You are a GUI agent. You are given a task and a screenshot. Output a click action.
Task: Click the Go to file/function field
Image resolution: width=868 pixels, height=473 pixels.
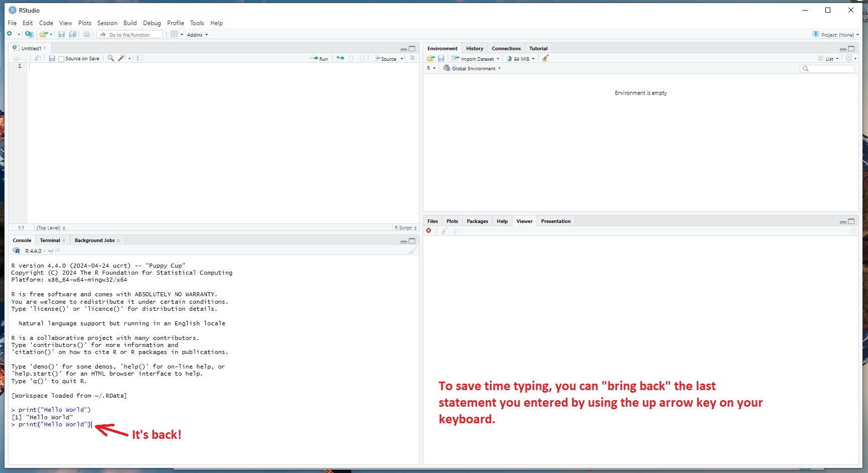pyautogui.click(x=133, y=35)
